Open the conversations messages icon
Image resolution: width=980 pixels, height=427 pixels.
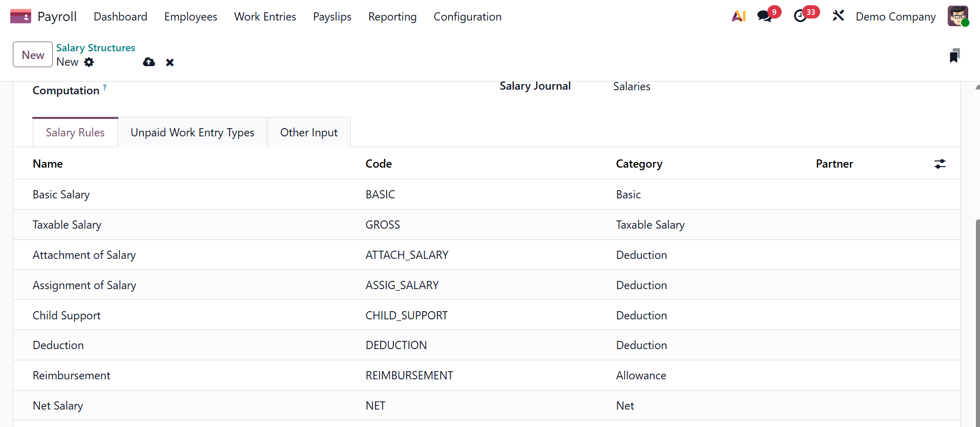[x=765, y=16]
